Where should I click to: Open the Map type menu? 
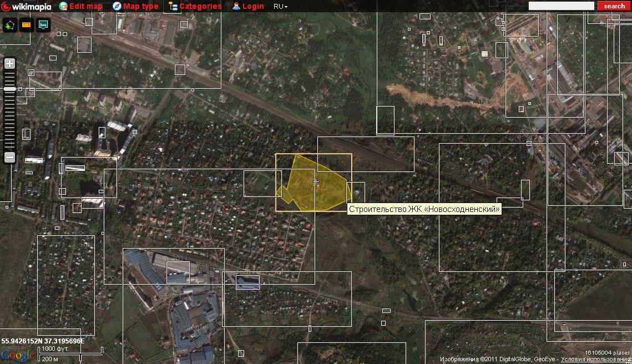tap(140, 7)
